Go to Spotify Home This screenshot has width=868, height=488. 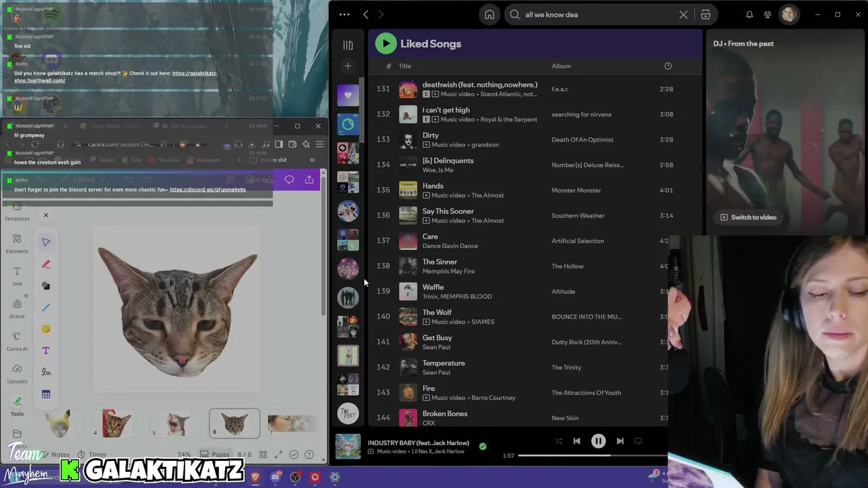click(x=490, y=14)
